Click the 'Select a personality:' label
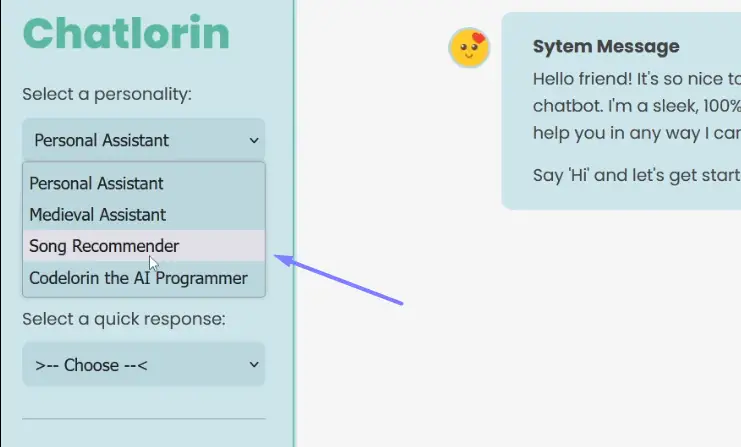741x447 pixels. [x=107, y=94]
